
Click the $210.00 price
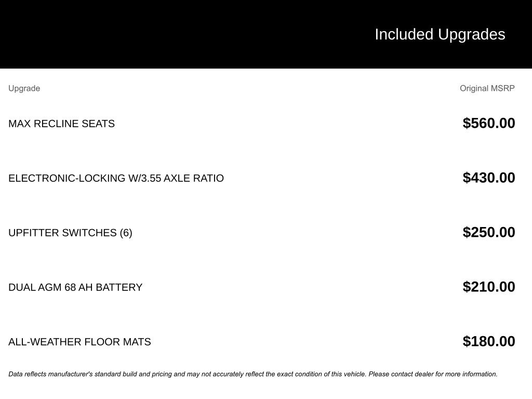(x=488, y=287)
